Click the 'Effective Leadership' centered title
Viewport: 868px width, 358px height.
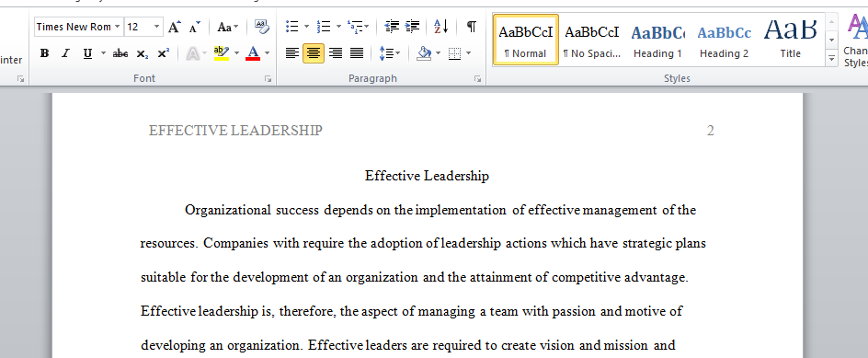pyautogui.click(x=427, y=176)
